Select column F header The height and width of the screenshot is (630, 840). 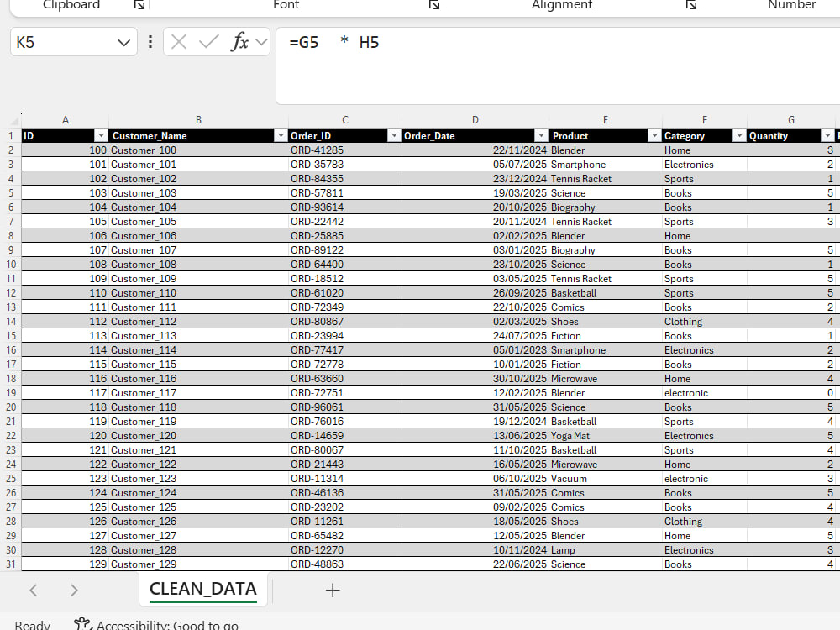[705, 120]
